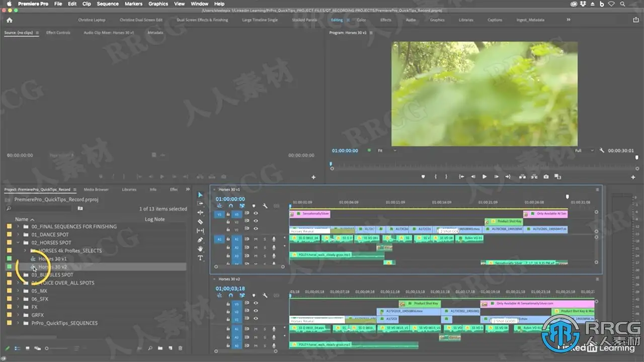
Task: Click the Project panel thumbnail zoom slider
Action: click(x=47, y=348)
